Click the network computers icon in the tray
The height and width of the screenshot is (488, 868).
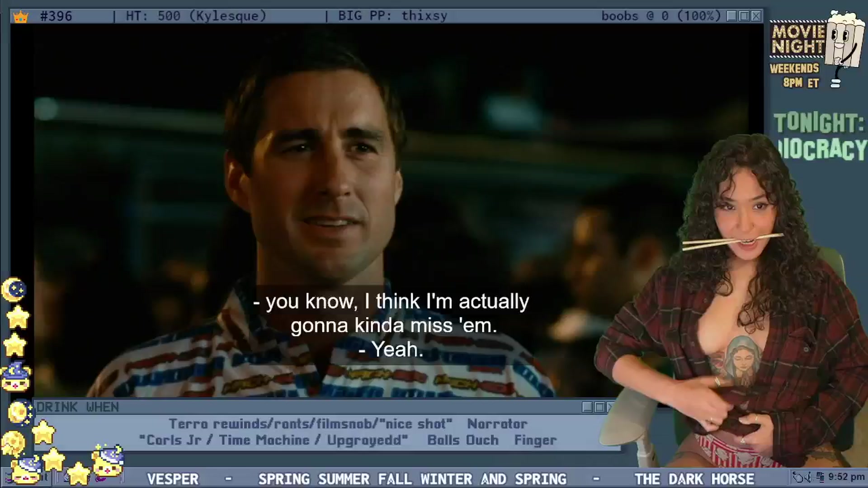tap(821, 477)
